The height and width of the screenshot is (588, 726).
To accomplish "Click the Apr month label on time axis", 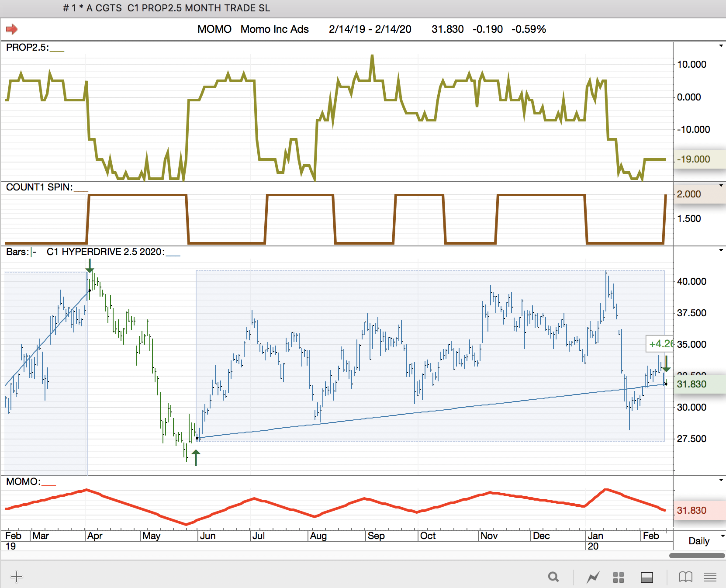I will 95,536.
